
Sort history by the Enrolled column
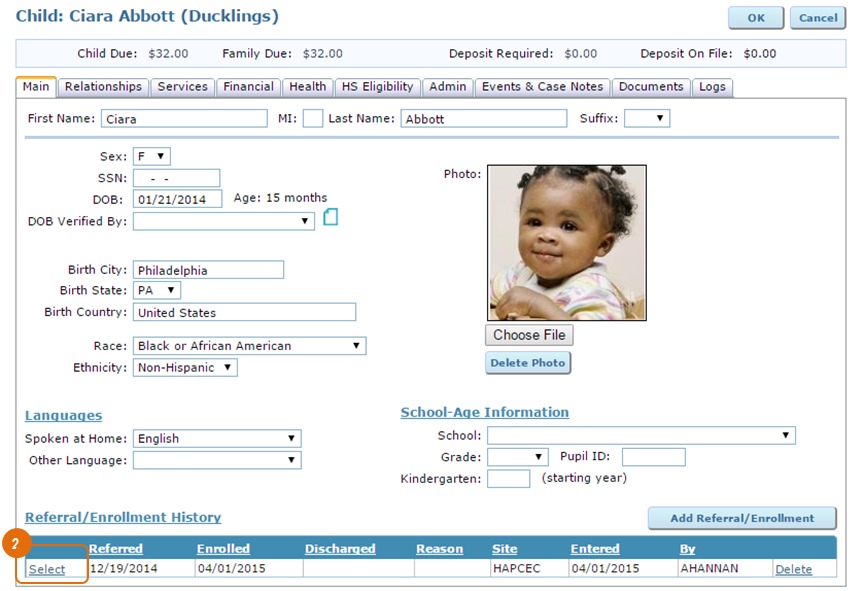222,548
